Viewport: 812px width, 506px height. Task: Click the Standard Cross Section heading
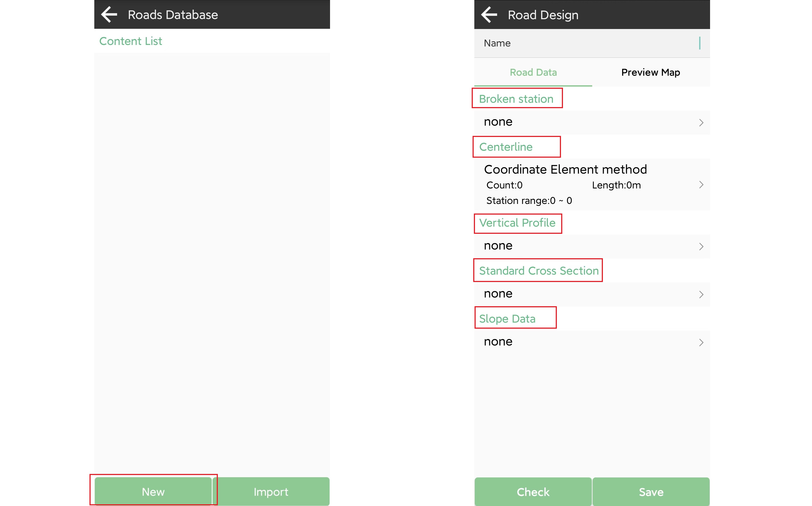pos(539,271)
